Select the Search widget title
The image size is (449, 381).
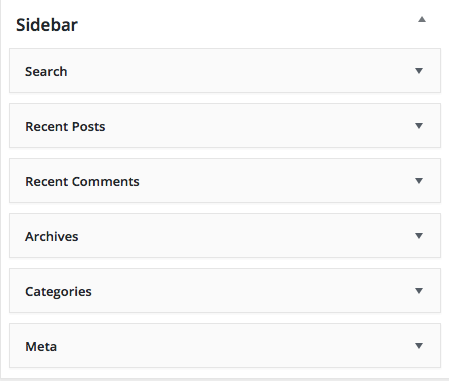coord(46,71)
